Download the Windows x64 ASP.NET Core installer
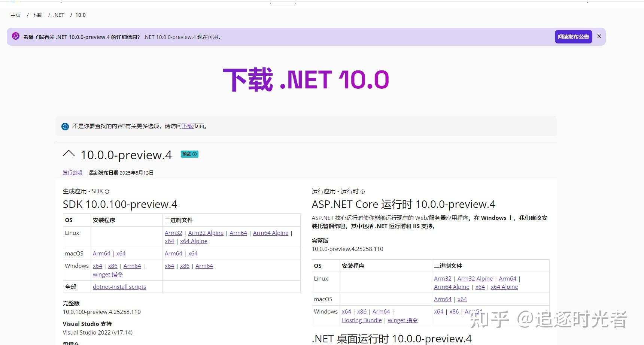This screenshot has width=644, height=345. (346, 311)
